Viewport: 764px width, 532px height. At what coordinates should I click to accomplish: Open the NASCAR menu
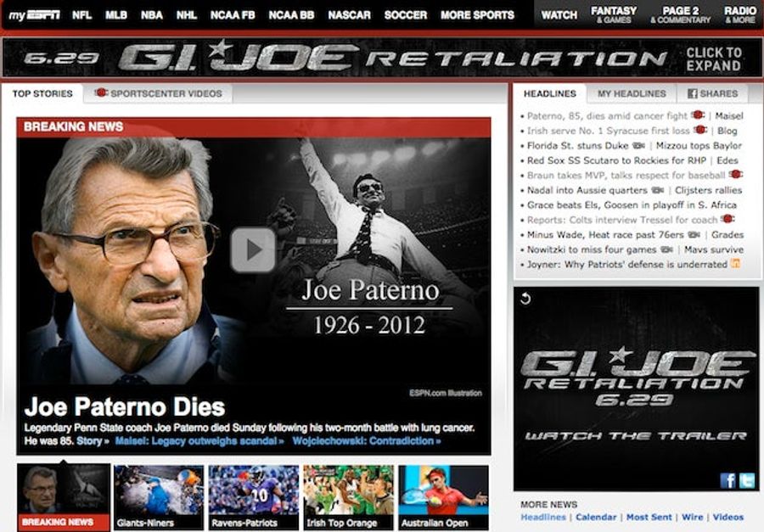click(x=350, y=15)
